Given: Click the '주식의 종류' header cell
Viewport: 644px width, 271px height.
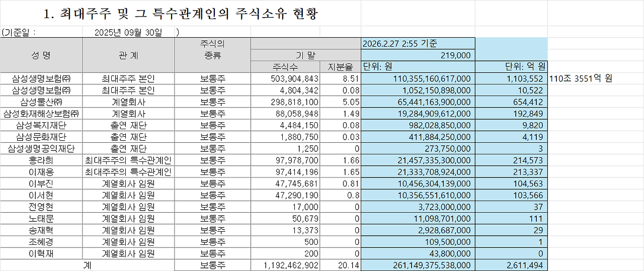Looking at the screenshot, I should pos(212,50).
